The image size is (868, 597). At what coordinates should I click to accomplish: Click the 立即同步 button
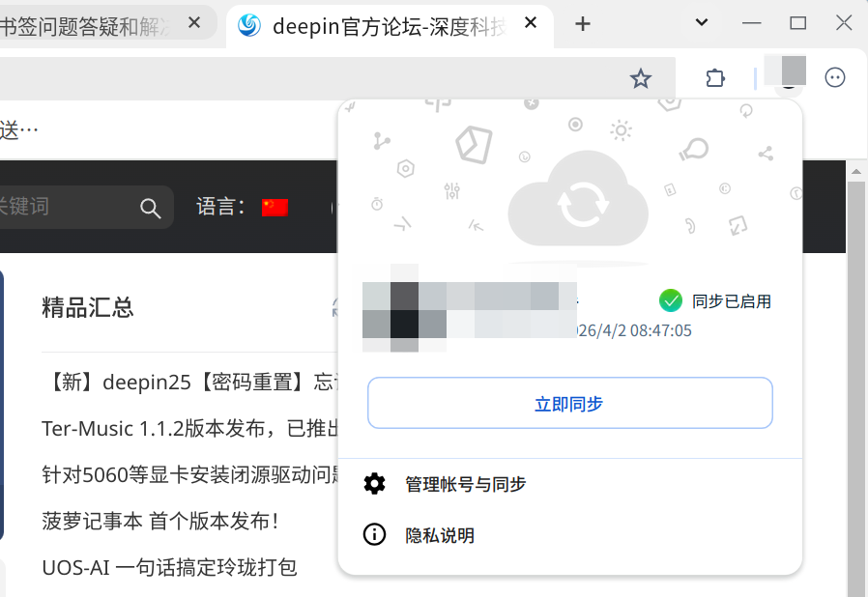569,403
